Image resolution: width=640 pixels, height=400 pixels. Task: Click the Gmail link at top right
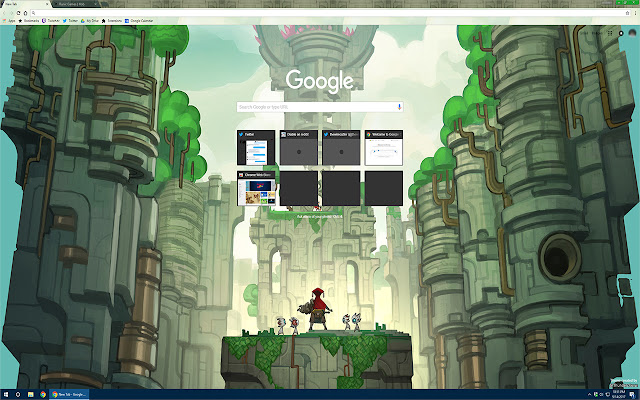click(x=584, y=33)
